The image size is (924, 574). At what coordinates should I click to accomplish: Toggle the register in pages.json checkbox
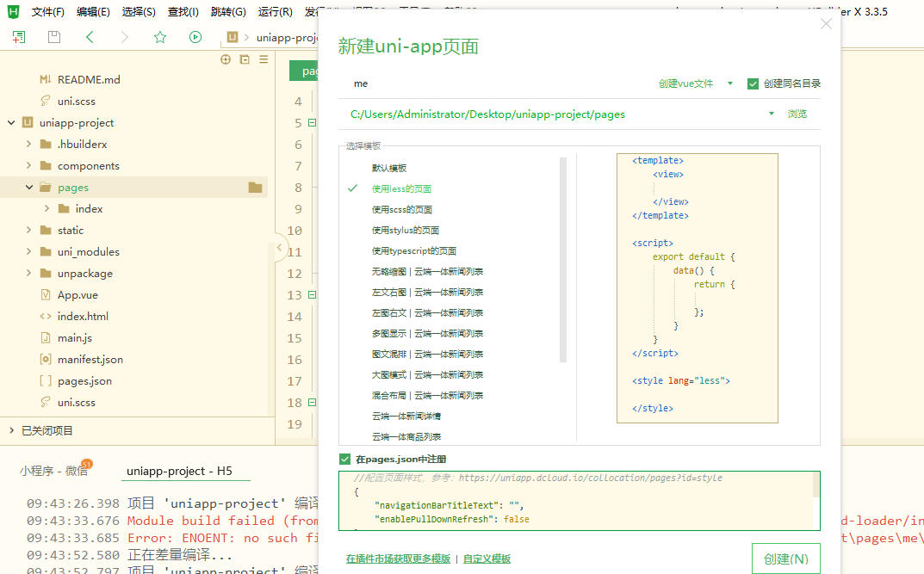tap(344, 460)
